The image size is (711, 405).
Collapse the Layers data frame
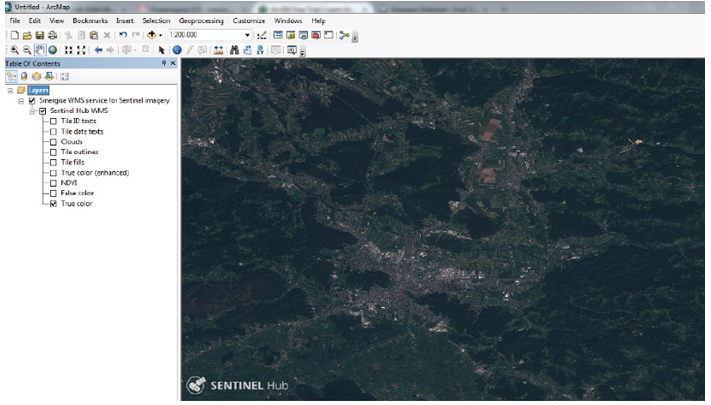9,90
